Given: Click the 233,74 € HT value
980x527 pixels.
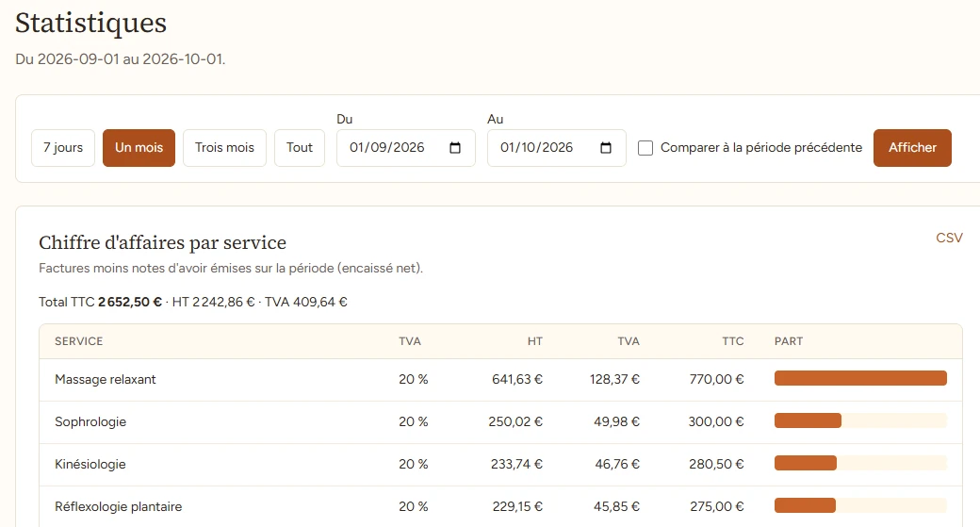Looking at the screenshot, I should [516, 465].
